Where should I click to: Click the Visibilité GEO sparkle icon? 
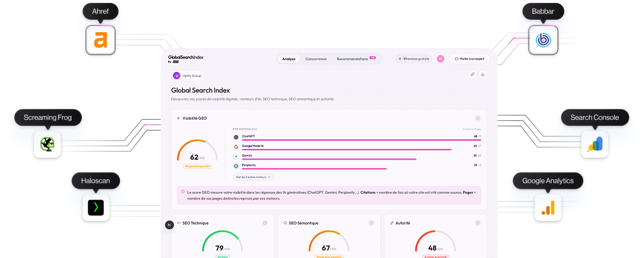[x=178, y=118]
